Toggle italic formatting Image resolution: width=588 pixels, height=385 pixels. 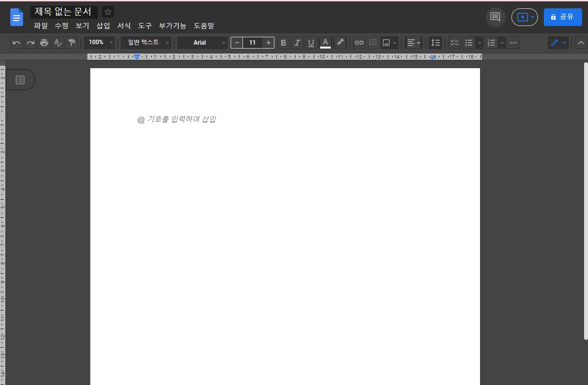click(297, 43)
